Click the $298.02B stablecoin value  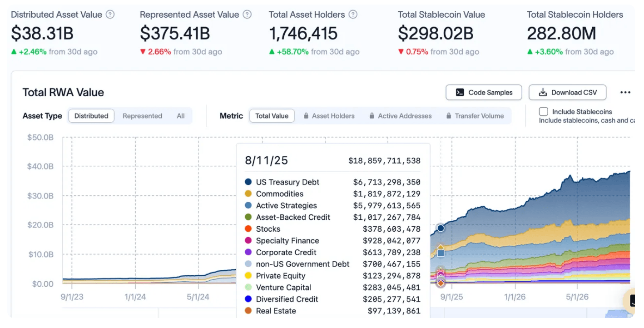(436, 33)
